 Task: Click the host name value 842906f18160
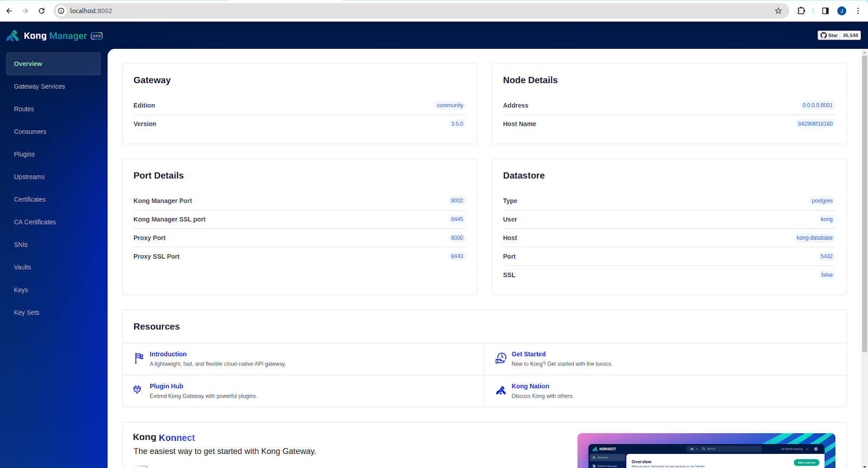pyautogui.click(x=815, y=124)
